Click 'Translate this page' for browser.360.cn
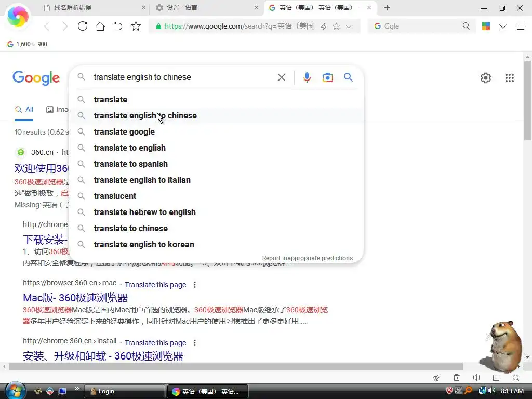The height and width of the screenshot is (399, 532). (x=155, y=285)
